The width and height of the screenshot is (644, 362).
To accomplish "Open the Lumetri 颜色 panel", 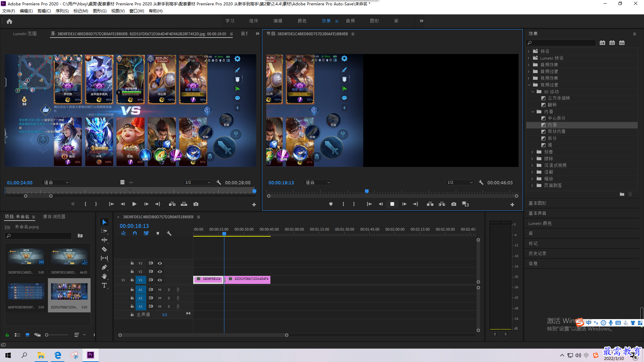I will tap(540, 223).
